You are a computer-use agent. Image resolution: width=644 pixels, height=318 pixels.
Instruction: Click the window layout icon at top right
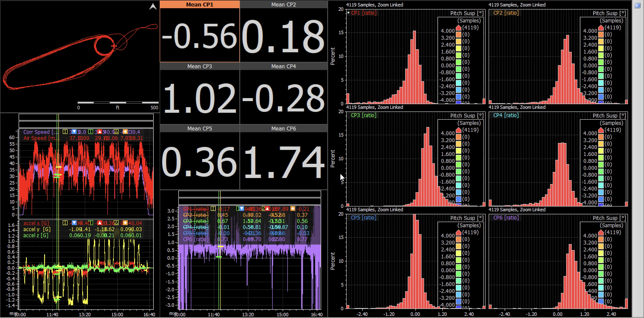point(638,5)
